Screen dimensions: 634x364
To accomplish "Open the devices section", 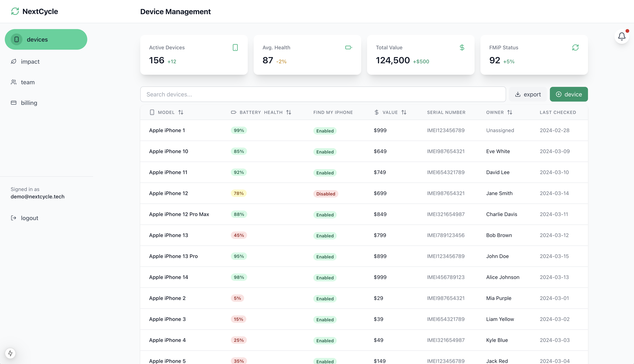I will [x=46, y=40].
